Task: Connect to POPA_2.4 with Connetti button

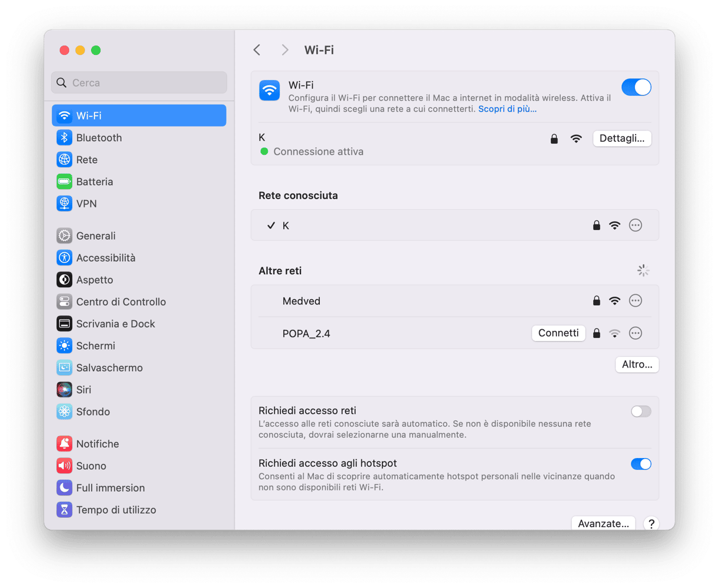Action: (x=558, y=333)
